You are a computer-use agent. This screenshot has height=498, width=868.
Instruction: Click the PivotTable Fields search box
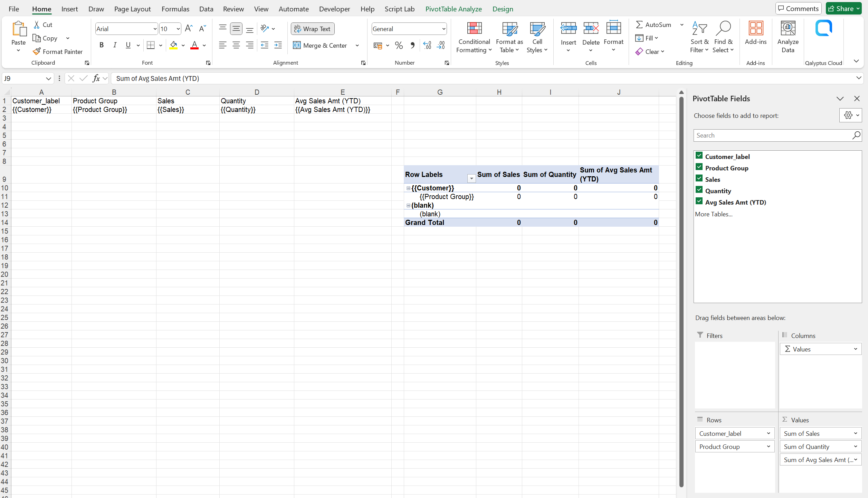pyautogui.click(x=770, y=135)
